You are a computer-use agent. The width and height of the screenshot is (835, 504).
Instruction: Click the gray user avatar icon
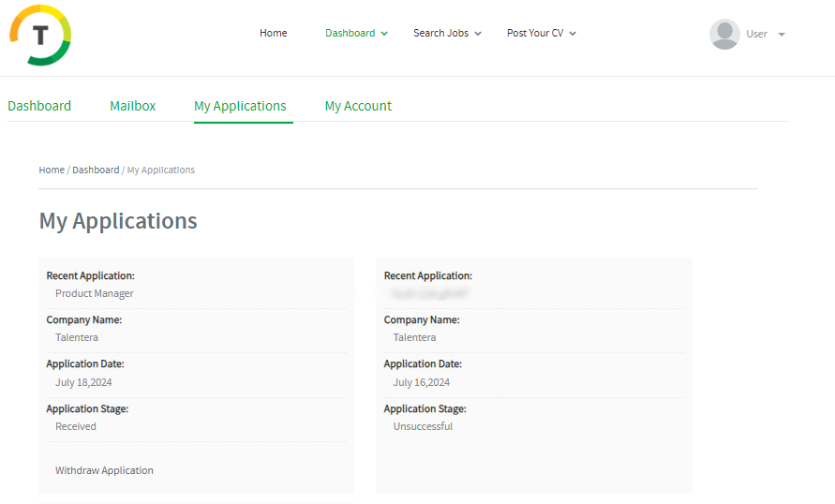724,34
